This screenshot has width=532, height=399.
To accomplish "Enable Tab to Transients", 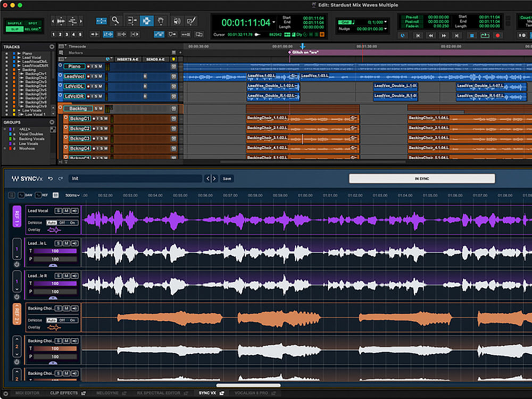I will tap(94, 34).
